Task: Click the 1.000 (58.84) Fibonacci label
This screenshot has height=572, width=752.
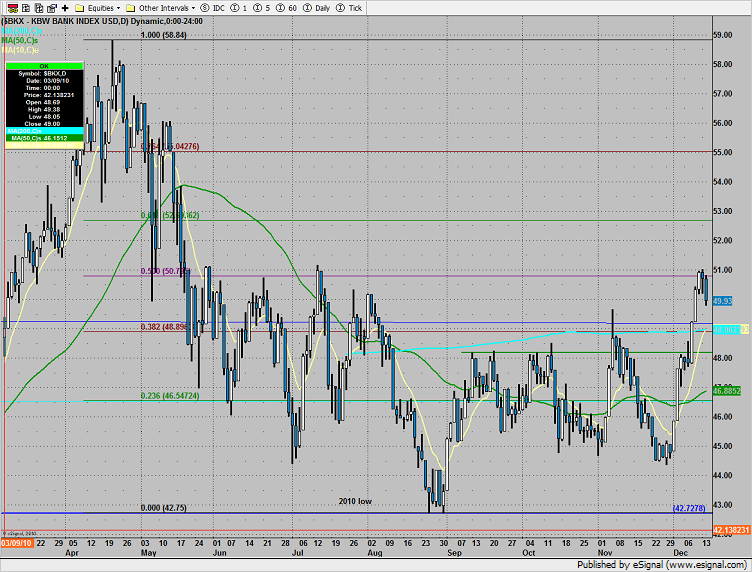Action: click(164, 35)
